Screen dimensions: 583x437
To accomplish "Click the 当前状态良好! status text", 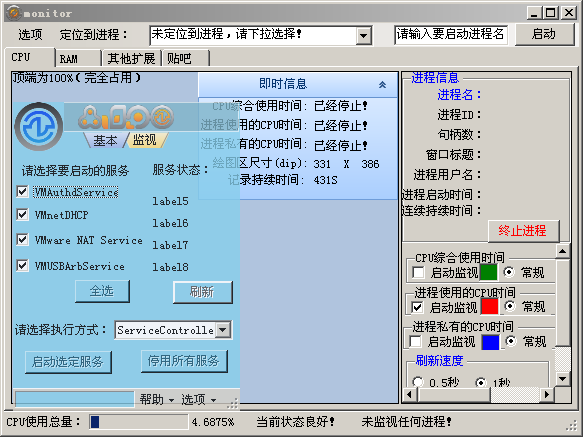I will point(296,422).
